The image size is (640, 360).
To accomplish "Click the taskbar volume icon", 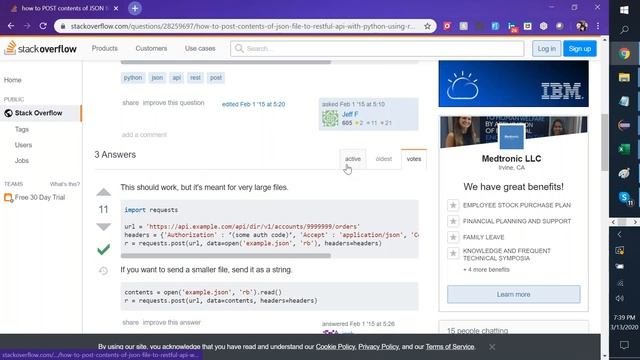I will 620,298.
